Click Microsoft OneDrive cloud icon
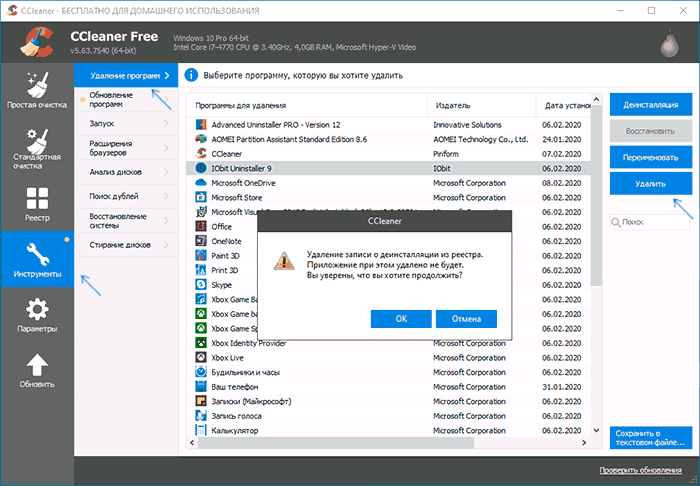 [x=201, y=183]
